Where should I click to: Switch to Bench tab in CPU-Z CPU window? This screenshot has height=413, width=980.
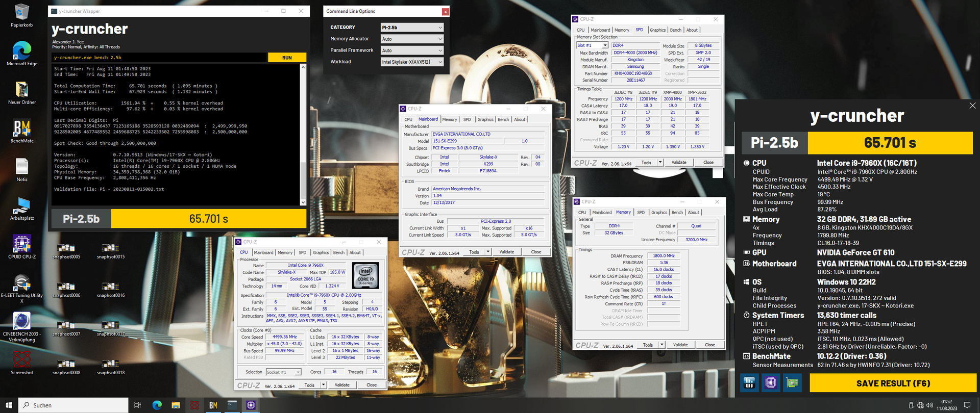coord(339,252)
